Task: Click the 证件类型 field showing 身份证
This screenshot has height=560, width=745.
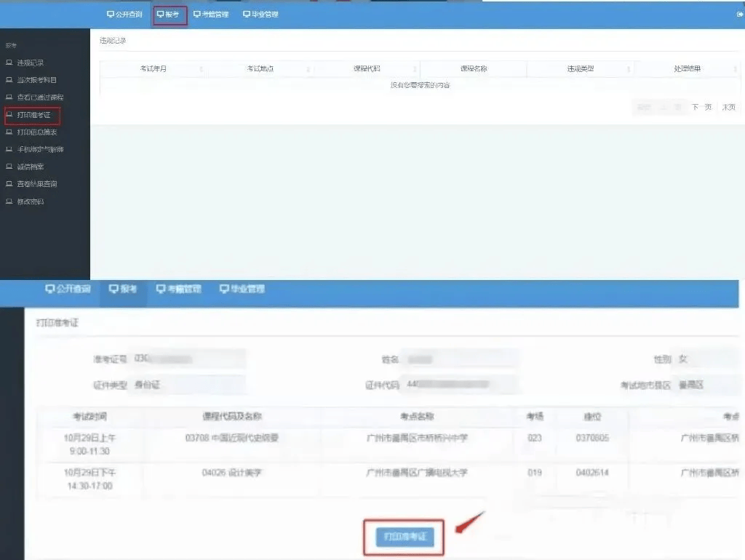Action: (188, 385)
